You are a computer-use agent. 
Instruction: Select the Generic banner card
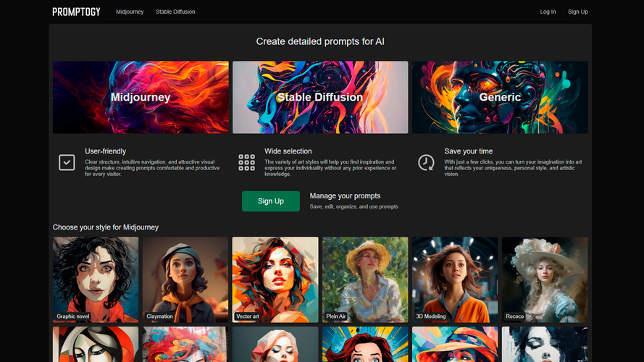(x=500, y=97)
